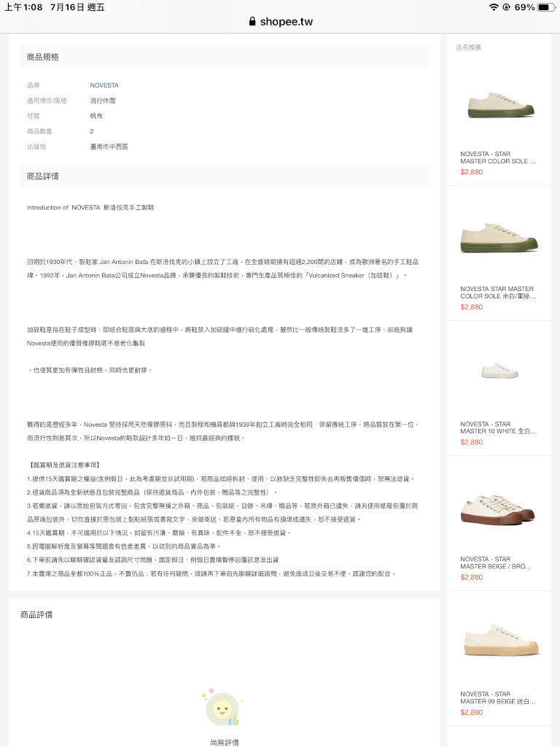The height and width of the screenshot is (747, 560).
Task: Open NOVESTA STAR MASTER BEIGE / BRO... title
Action: click(x=496, y=562)
